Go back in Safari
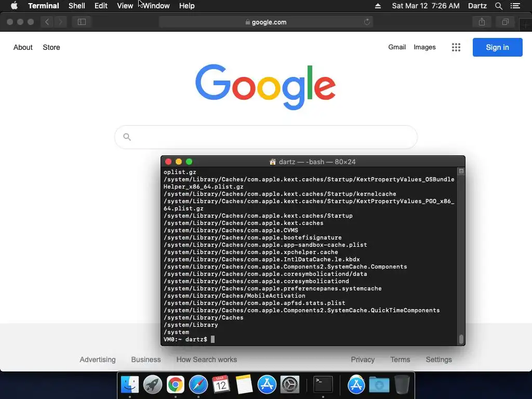 [x=47, y=22]
